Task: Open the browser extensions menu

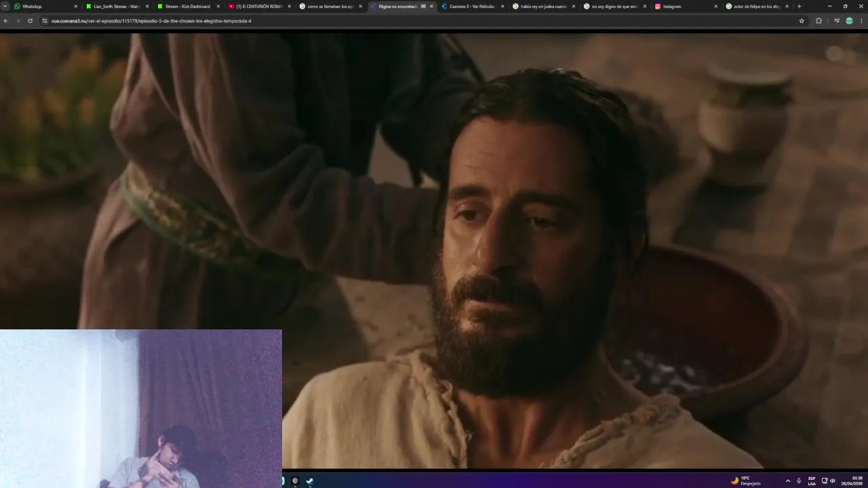Action: (818, 20)
